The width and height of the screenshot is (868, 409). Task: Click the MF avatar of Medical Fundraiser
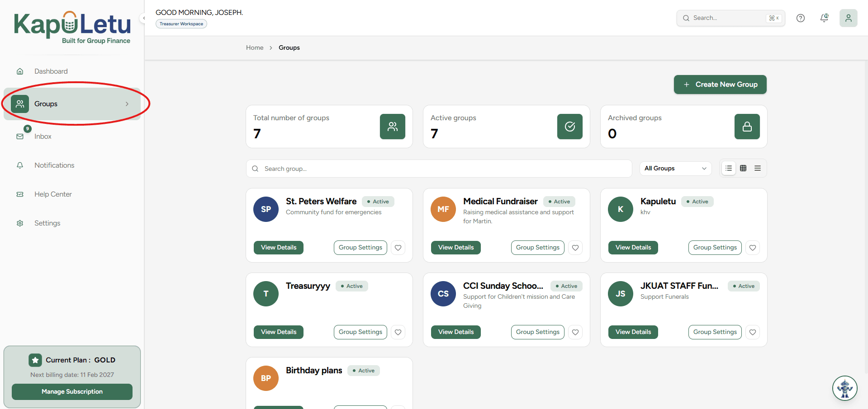[x=443, y=209]
